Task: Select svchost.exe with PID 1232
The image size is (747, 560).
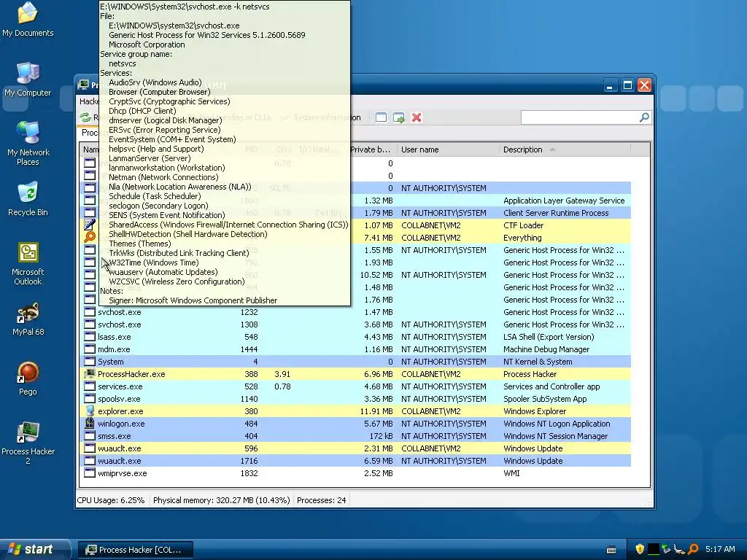Action: 120,312
